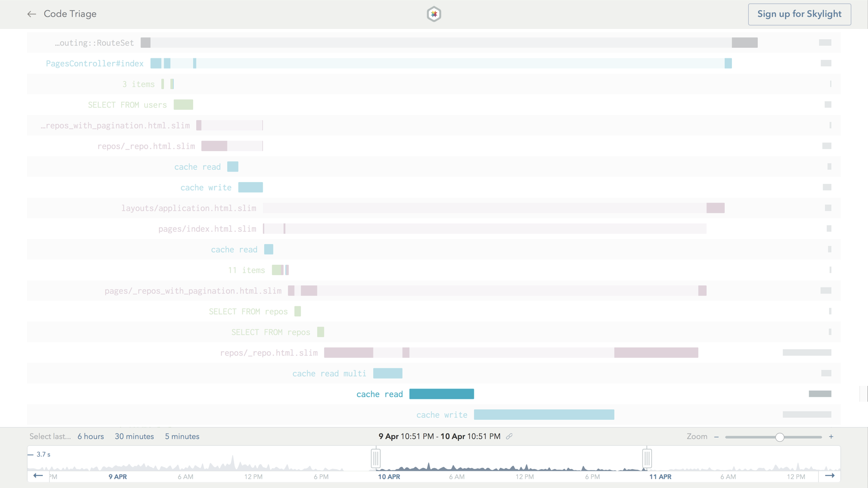Click the left timeline selection handle
Screen dimensions: 868x488
click(x=376, y=458)
